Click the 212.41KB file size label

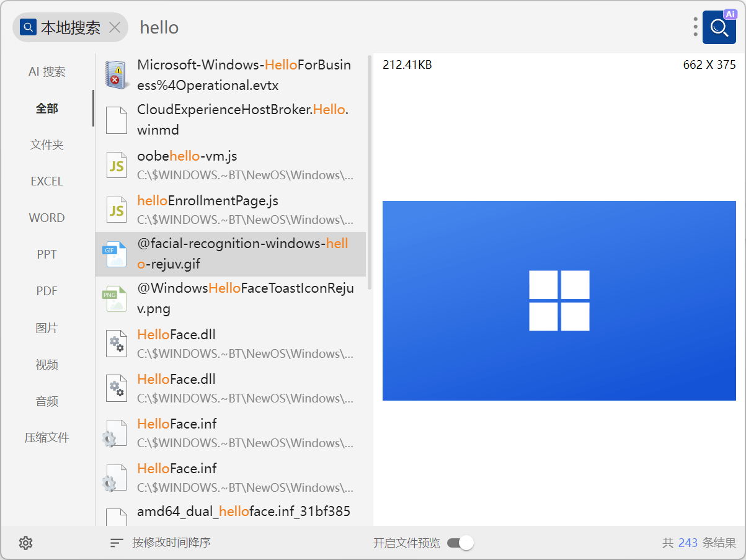click(407, 64)
